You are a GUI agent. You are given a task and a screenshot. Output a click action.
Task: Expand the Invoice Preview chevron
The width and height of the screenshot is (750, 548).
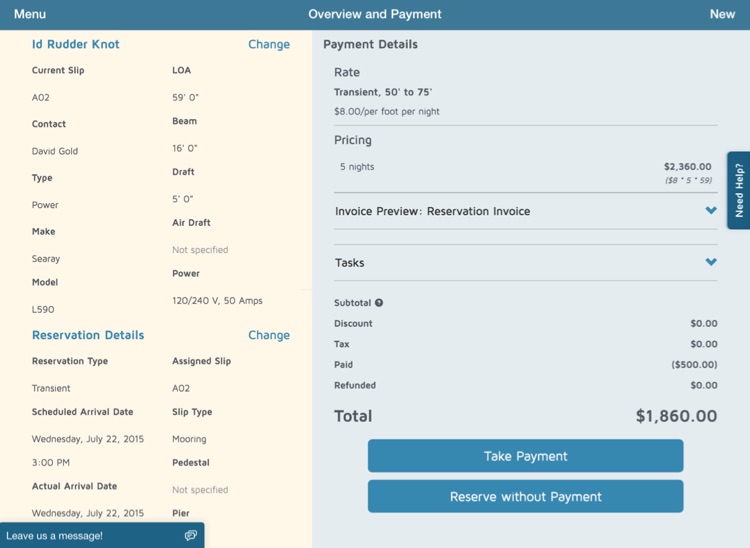click(711, 211)
